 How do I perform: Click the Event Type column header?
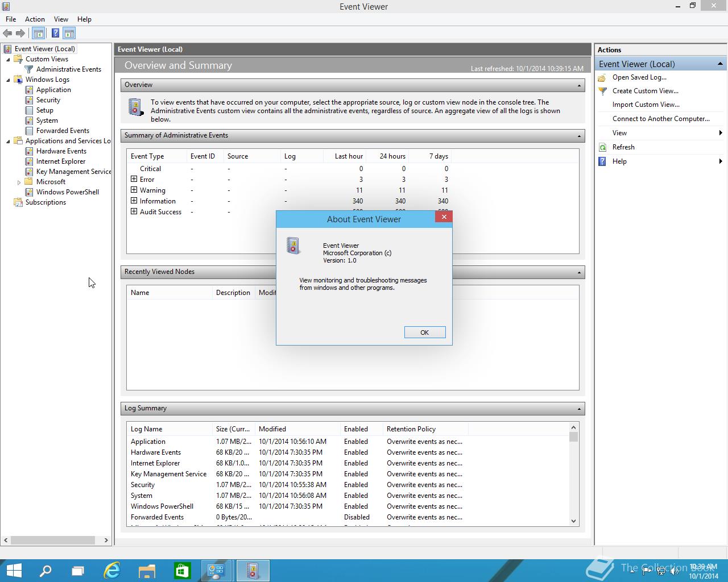coord(157,156)
